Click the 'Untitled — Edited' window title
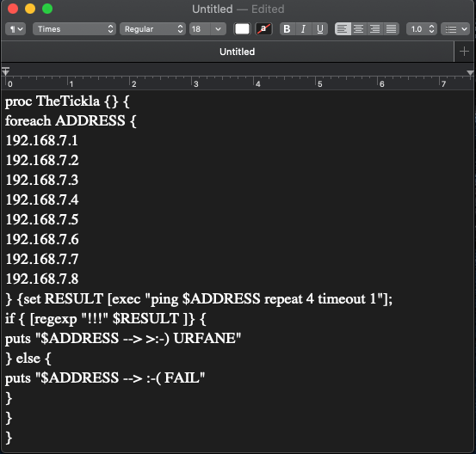The width and height of the screenshot is (476, 454). [x=238, y=9]
